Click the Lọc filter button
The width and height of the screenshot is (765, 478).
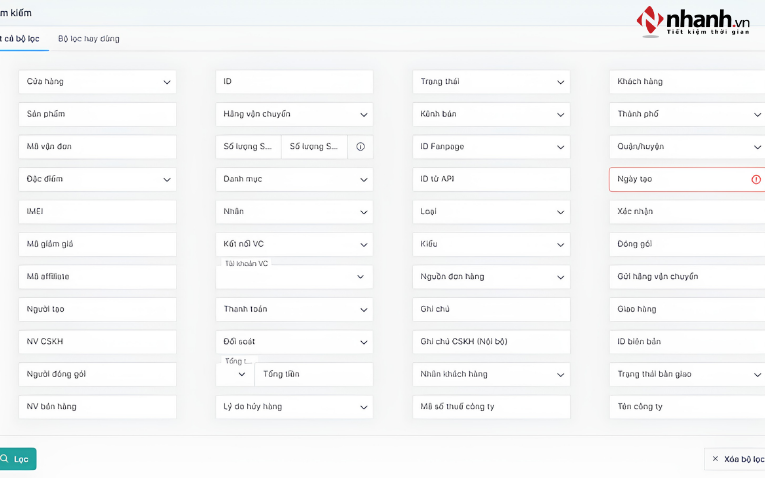click(17, 459)
